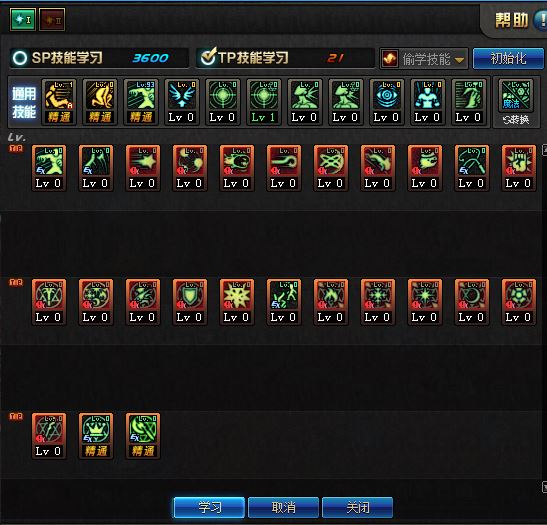547x525 pixels.
Task: Click the 初始化 reset button
Action: tap(508, 58)
